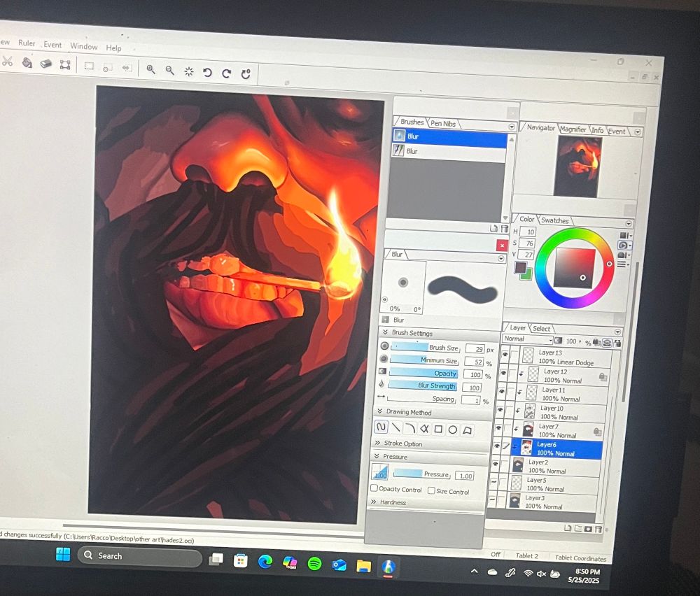Viewport: 700px width, 596px height.
Task: Open Spotify from the Windows taskbar
Action: coord(315,563)
